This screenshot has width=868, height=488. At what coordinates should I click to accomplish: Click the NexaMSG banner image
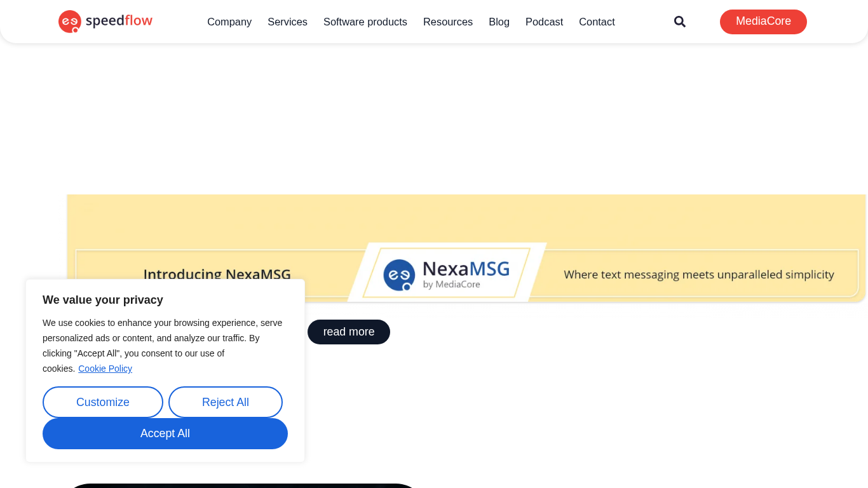466,248
